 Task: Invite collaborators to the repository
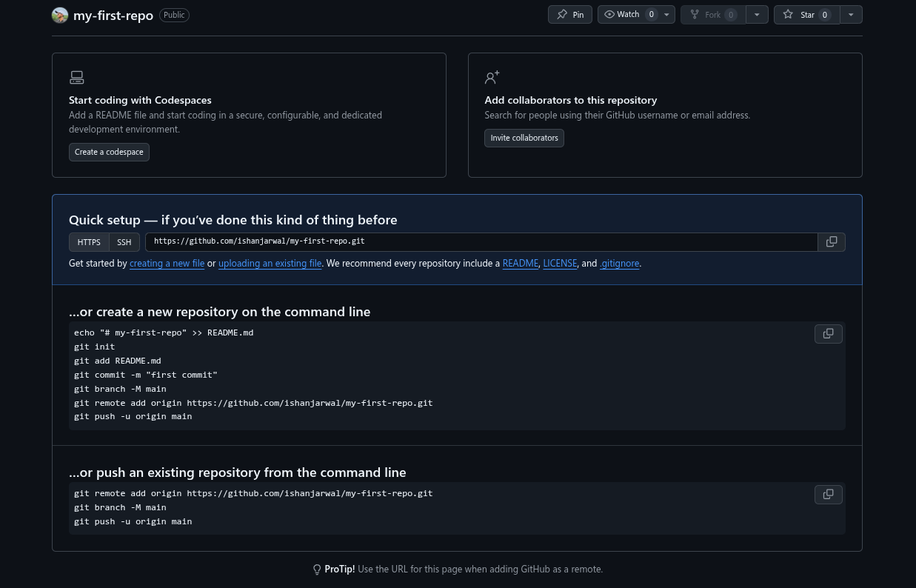point(524,138)
